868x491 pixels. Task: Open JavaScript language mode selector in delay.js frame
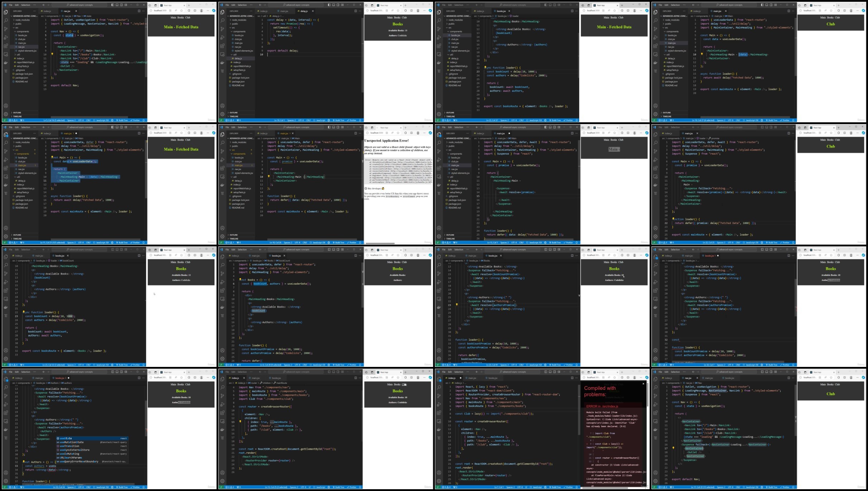click(x=320, y=120)
